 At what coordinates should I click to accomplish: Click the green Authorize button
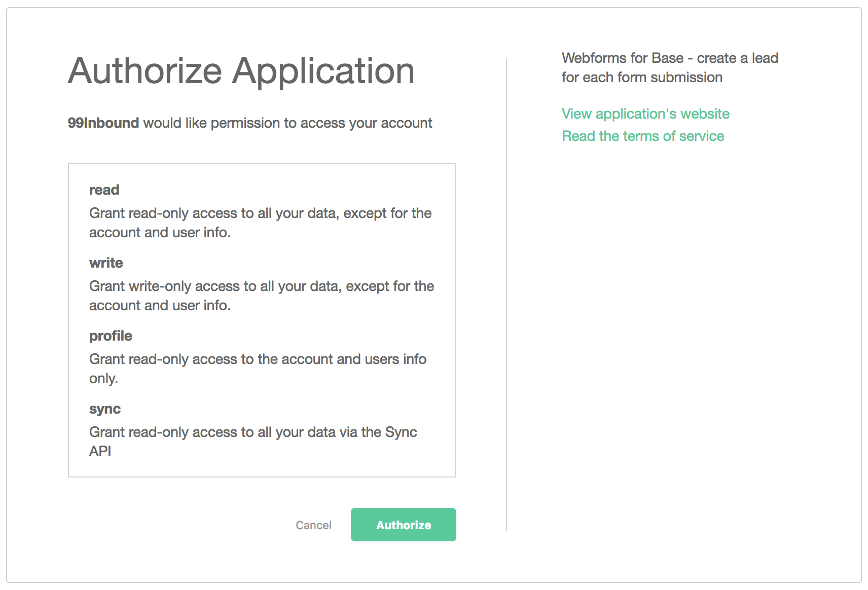(403, 525)
